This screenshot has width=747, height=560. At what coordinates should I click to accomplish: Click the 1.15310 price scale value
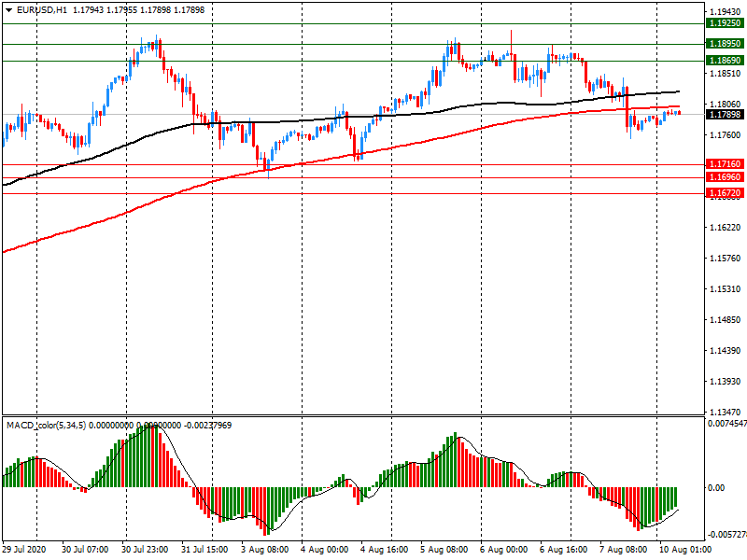point(726,289)
